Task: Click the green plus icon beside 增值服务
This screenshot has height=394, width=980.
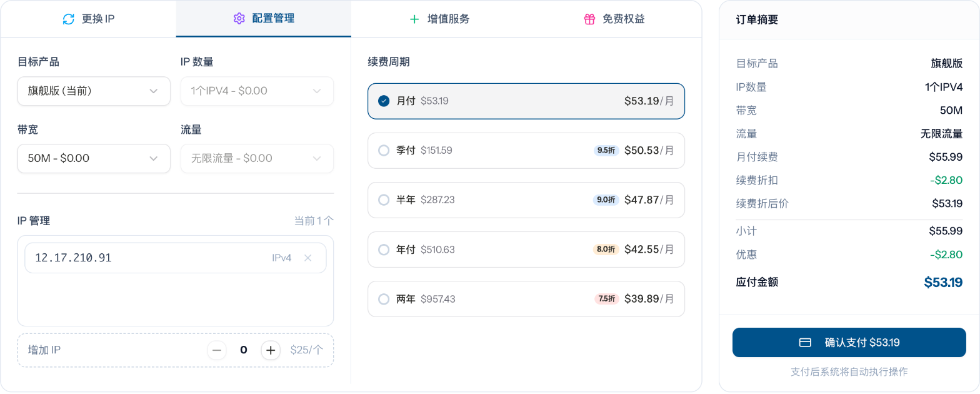Action: coord(414,19)
